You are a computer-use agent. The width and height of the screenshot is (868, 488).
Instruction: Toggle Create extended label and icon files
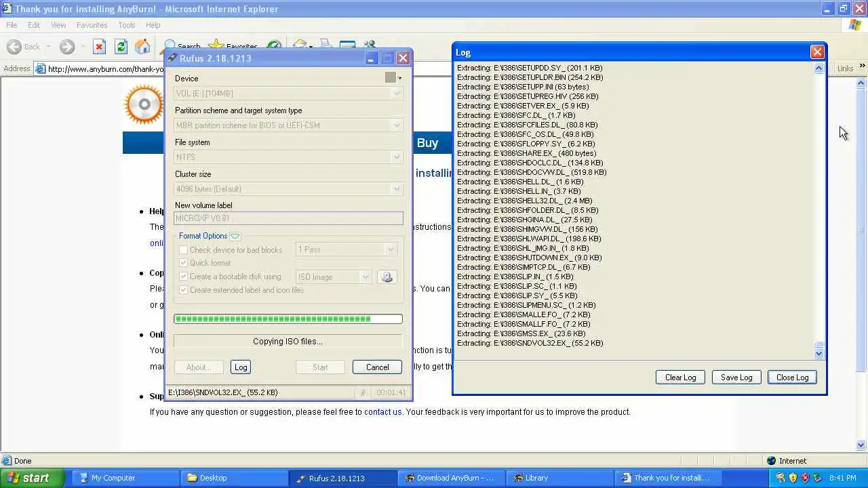(x=183, y=290)
